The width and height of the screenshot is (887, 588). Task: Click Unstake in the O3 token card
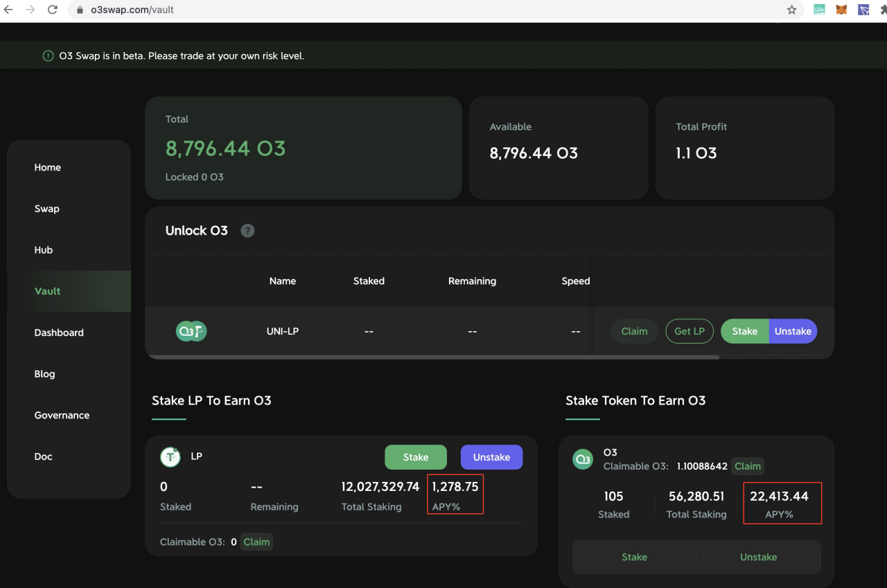coord(758,557)
